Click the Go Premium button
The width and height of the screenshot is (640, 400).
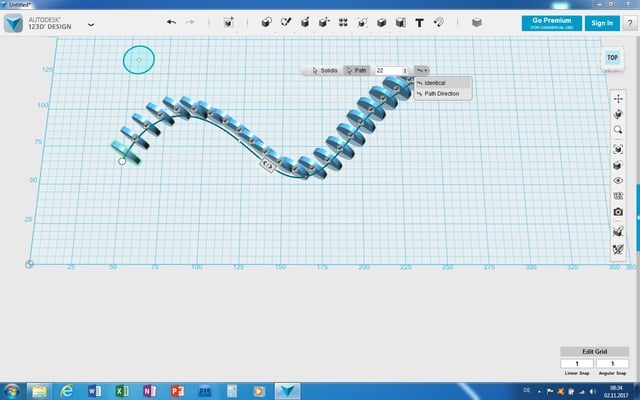click(550, 22)
